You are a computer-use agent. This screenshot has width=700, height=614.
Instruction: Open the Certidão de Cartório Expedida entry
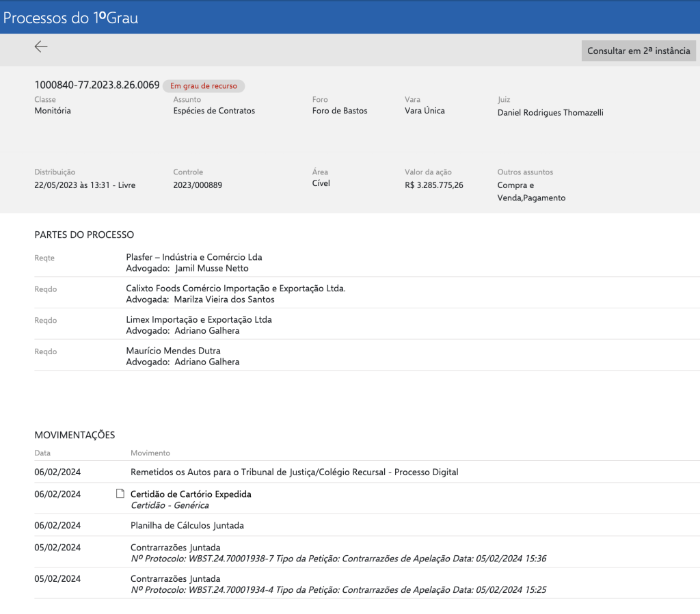click(x=191, y=494)
